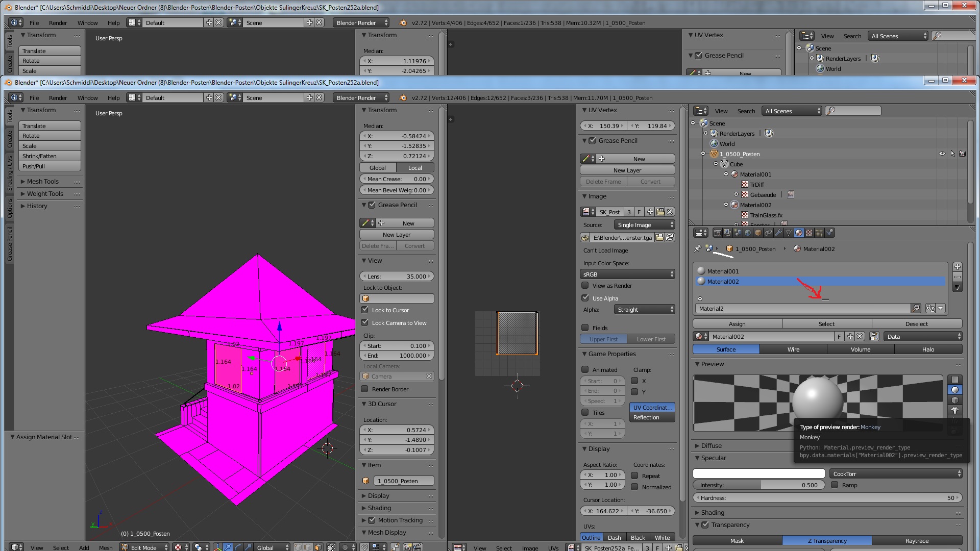Switch material type to Wire tab
The width and height of the screenshot is (980, 551).
[793, 349]
